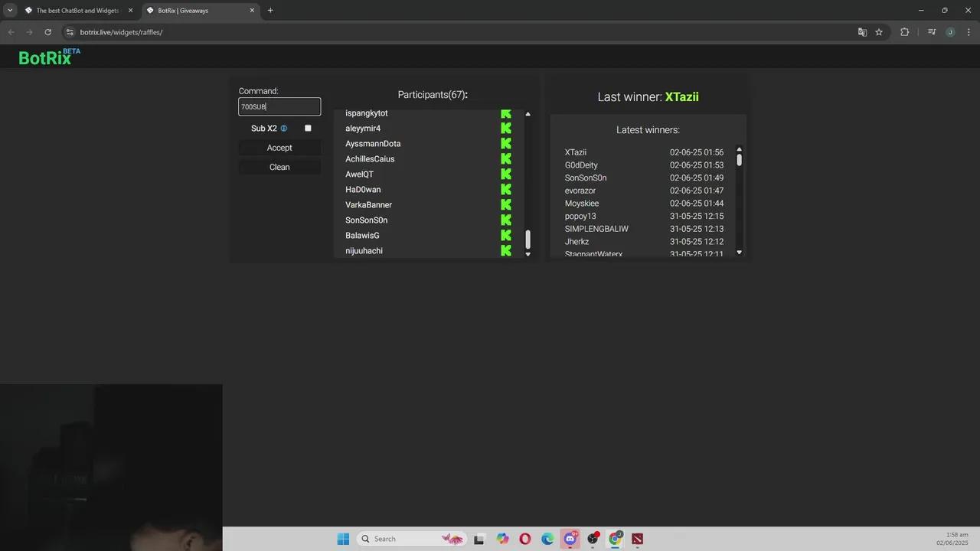980x551 pixels.
Task: Click the Latest winners scrollbar thumb
Action: click(739, 160)
